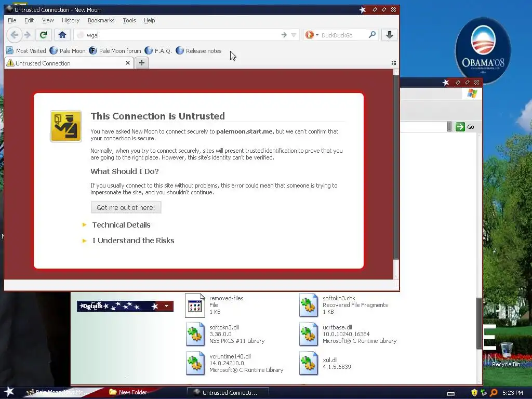Click the Explorer window vertical scrollbar
The image size is (532, 399).
[479, 323]
